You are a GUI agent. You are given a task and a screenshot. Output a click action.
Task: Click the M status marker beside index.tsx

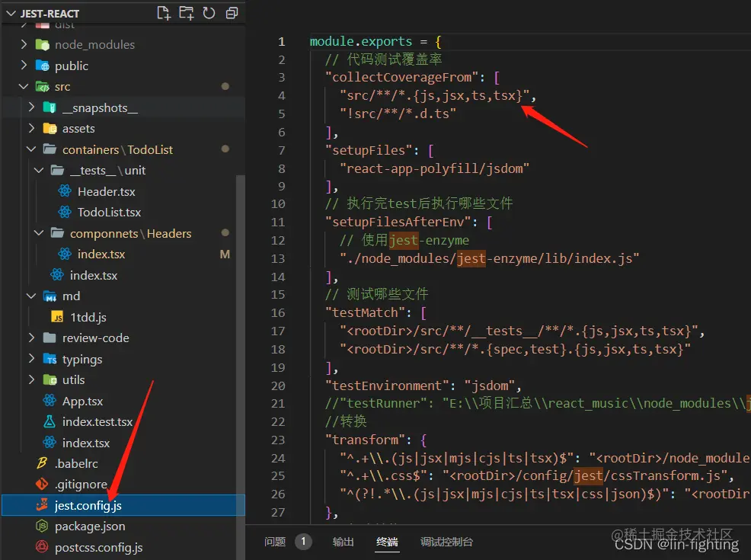click(225, 254)
